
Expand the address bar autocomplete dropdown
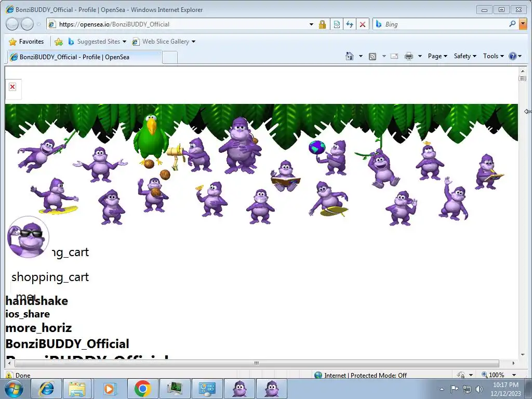(x=311, y=24)
